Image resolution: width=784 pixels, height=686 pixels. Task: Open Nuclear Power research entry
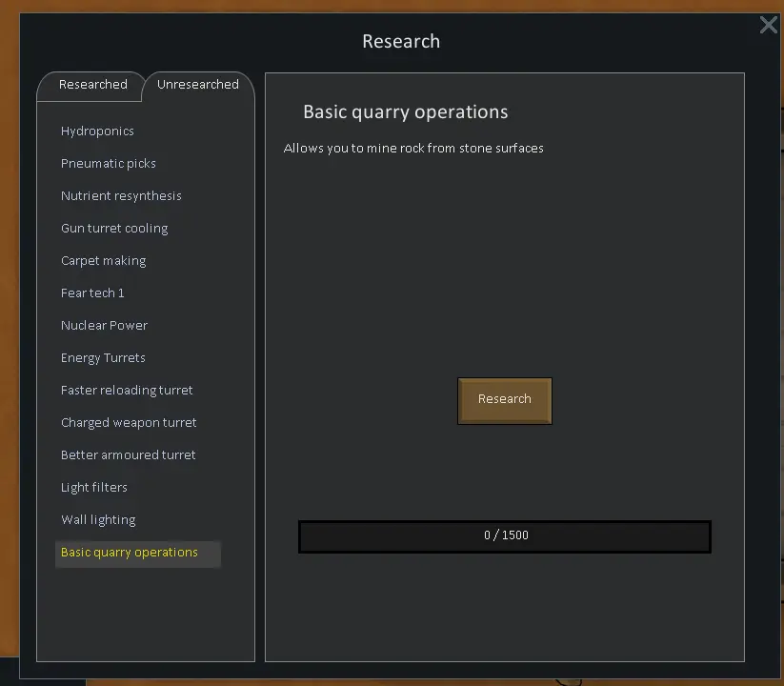pyautogui.click(x=104, y=326)
